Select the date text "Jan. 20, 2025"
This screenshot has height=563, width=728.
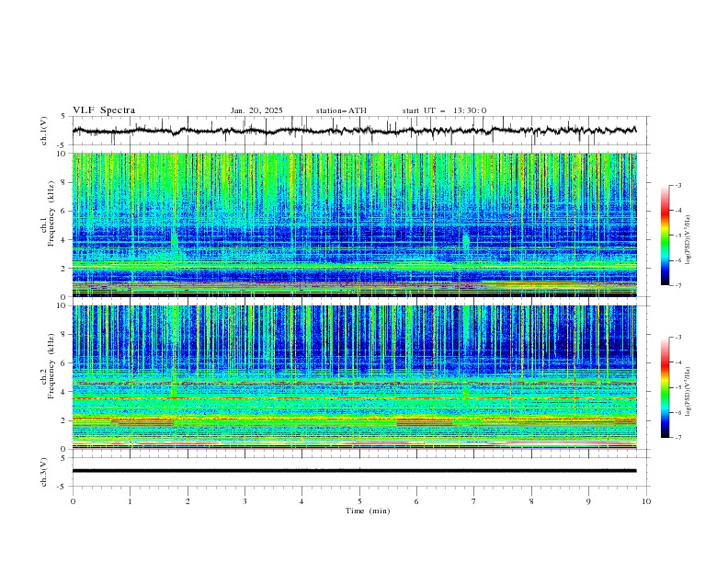(x=256, y=110)
